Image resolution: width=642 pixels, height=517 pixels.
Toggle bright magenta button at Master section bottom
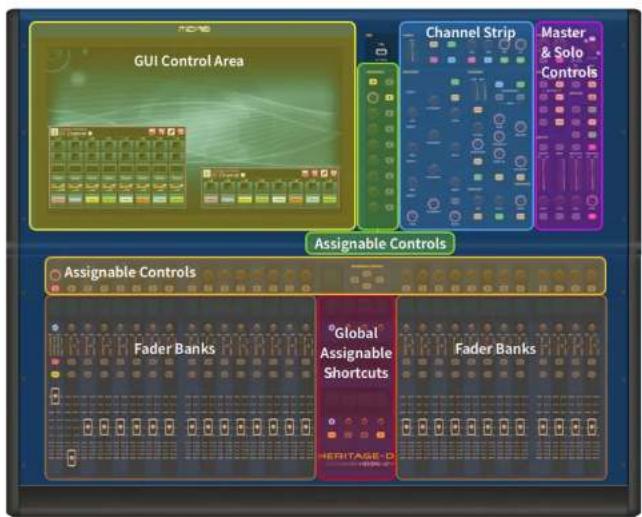[x=592, y=217]
